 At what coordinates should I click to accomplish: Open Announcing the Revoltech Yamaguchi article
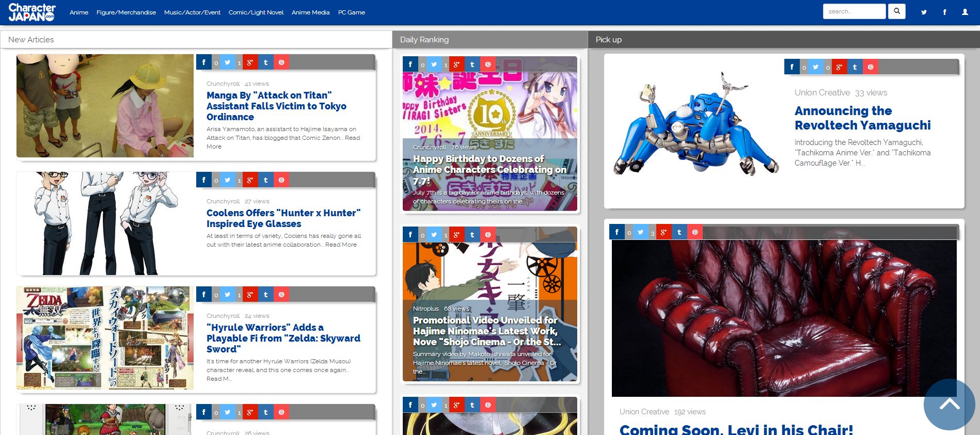(862, 118)
